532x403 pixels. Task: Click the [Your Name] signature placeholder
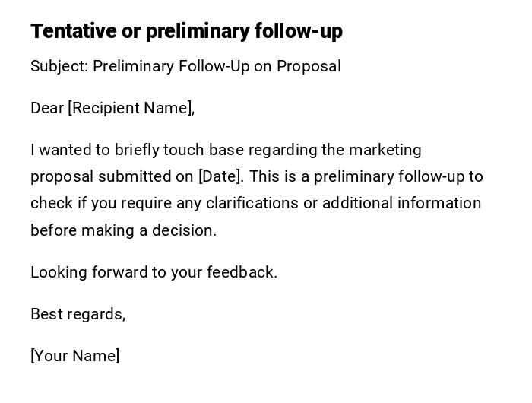pyautogui.click(x=74, y=356)
